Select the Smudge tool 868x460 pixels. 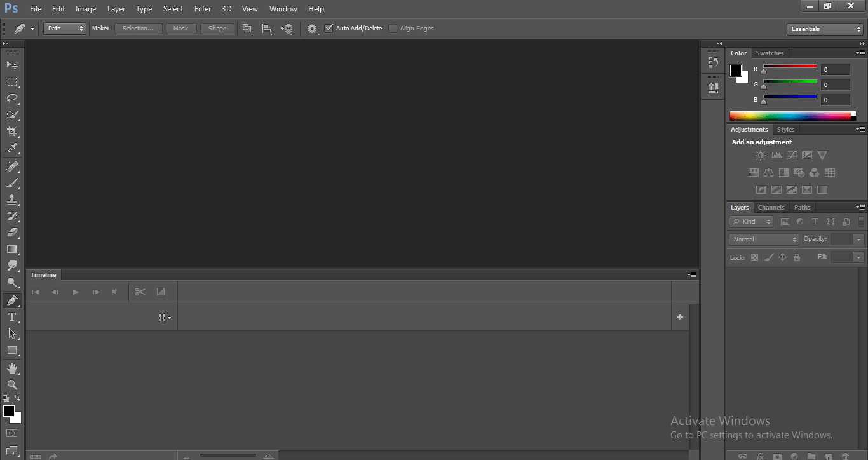coord(12,266)
